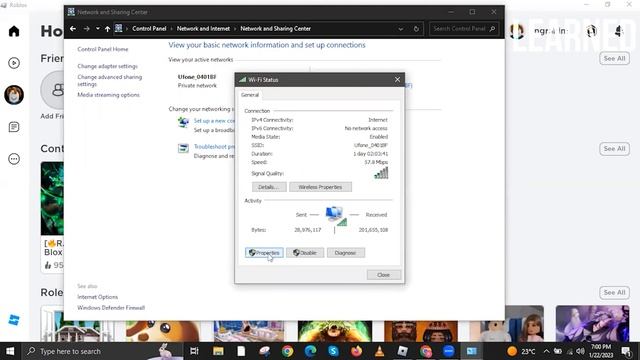Viewport: 640px width, 360px height.
Task: Open the Roblox taskbar icon
Action: pos(402,351)
